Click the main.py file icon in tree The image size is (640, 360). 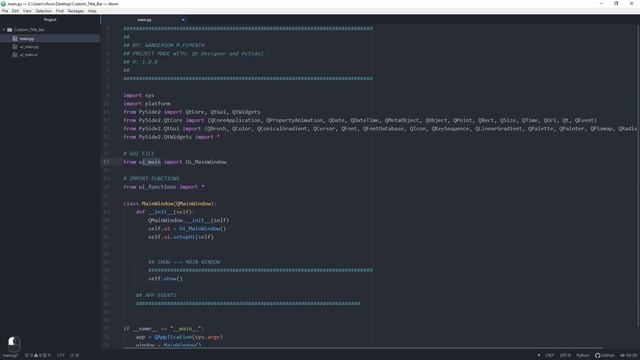tap(15, 38)
